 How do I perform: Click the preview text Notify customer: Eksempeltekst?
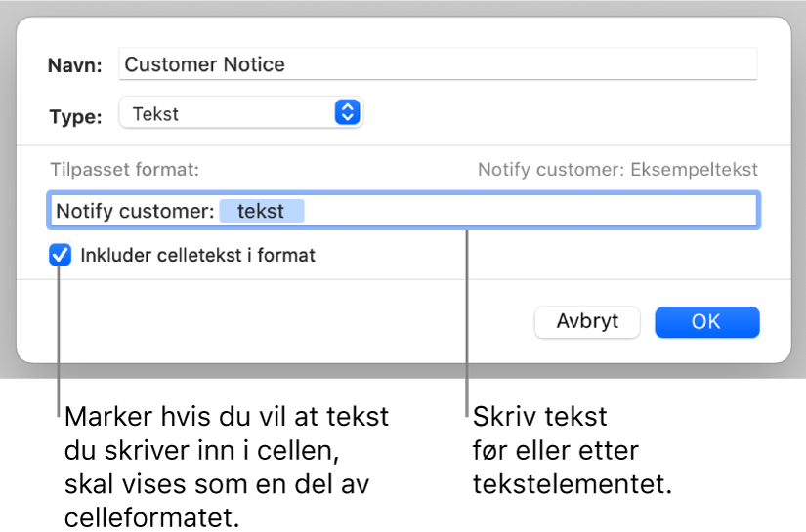coord(617,170)
